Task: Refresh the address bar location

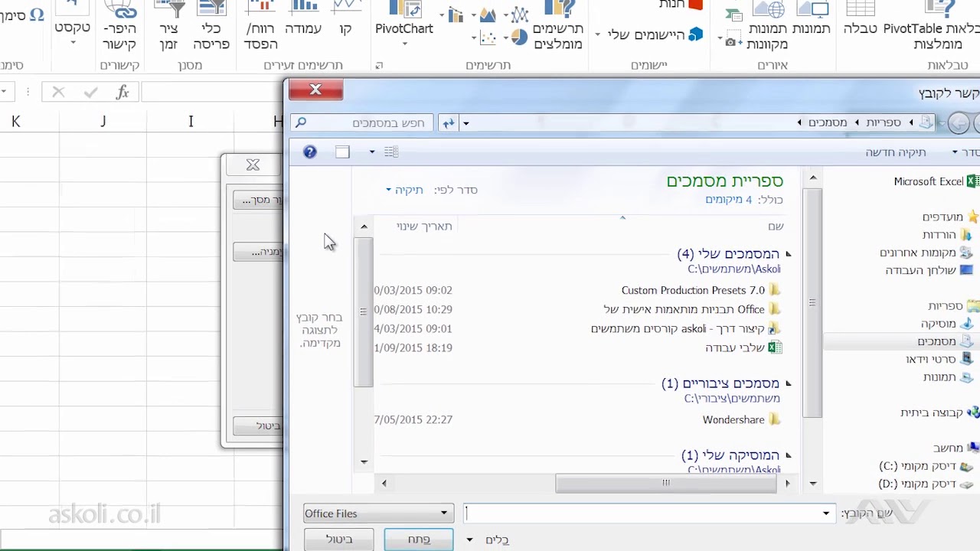Action: [x=449, y=122]
